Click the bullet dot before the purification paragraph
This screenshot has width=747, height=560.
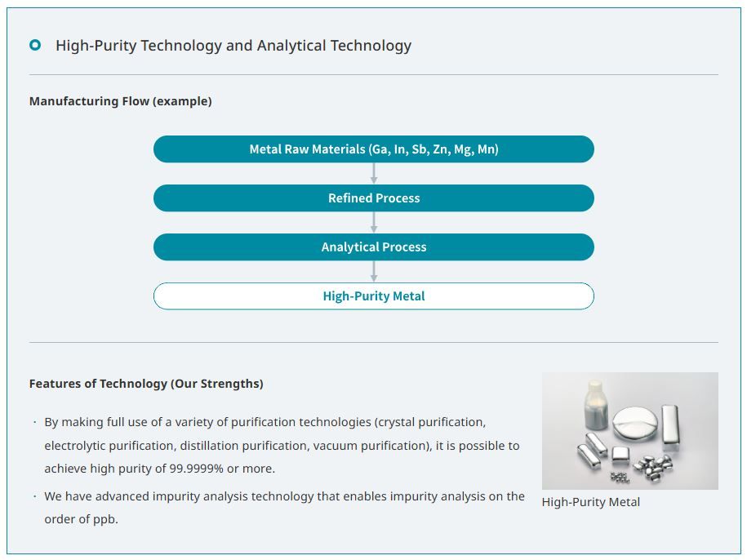(35, 423)
